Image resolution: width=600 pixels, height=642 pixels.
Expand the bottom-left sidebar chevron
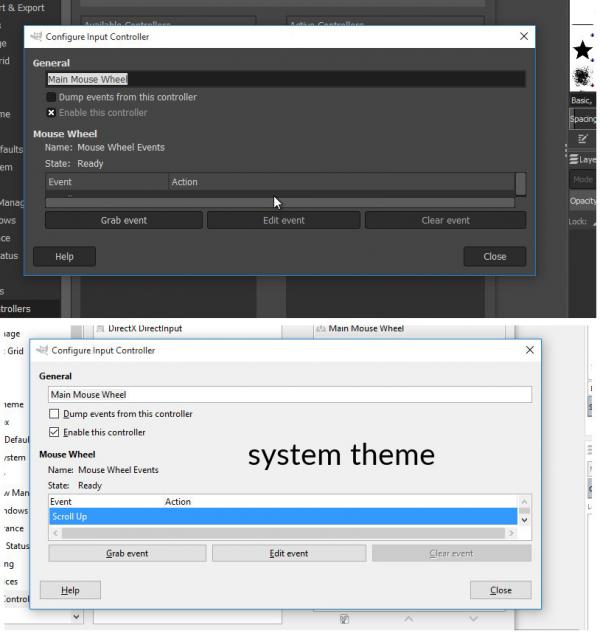(x=76, y=616)
